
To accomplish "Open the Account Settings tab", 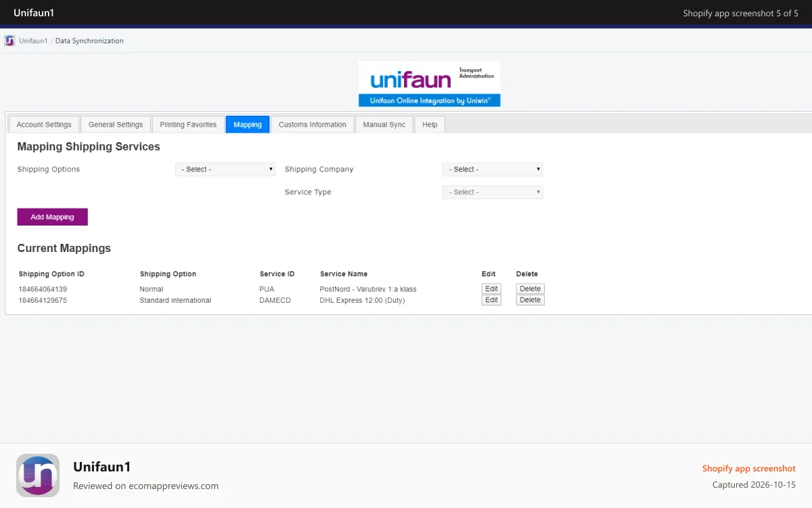I will tap(44, 125).
